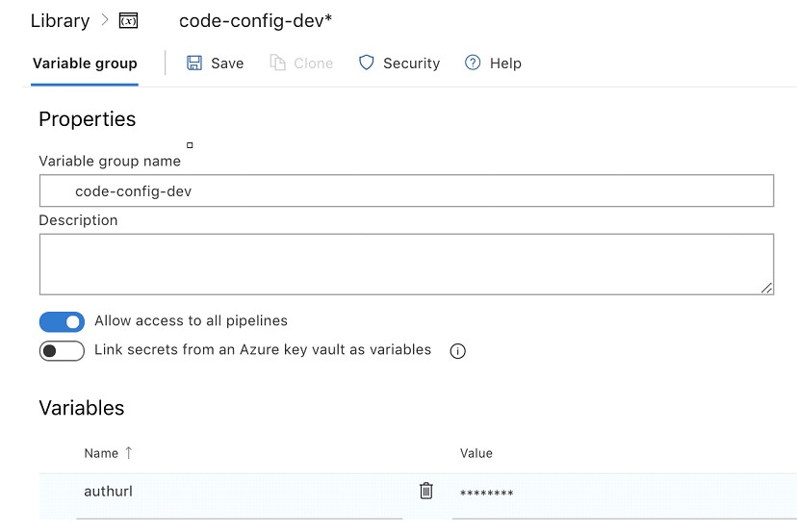Select the Variable group tab
Viewport: 797px width, 532px height.
pyautogui.click(x=85, y=63)
